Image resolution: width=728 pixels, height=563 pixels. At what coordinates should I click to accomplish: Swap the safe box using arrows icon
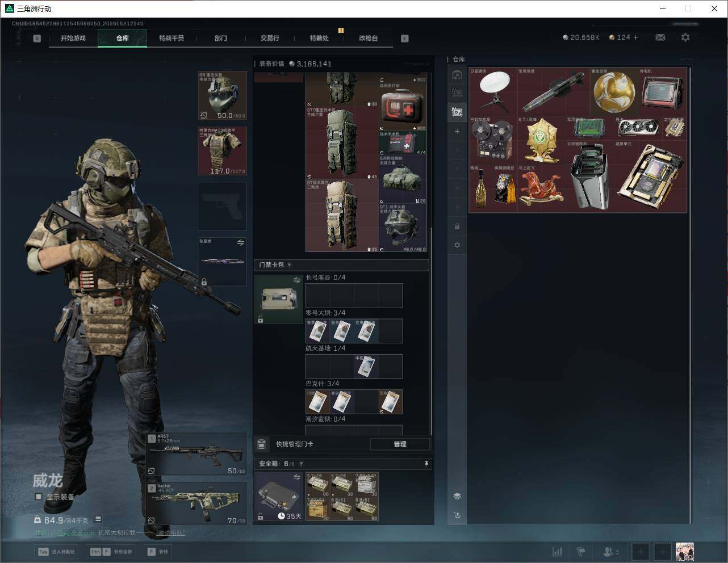(296, 478)
